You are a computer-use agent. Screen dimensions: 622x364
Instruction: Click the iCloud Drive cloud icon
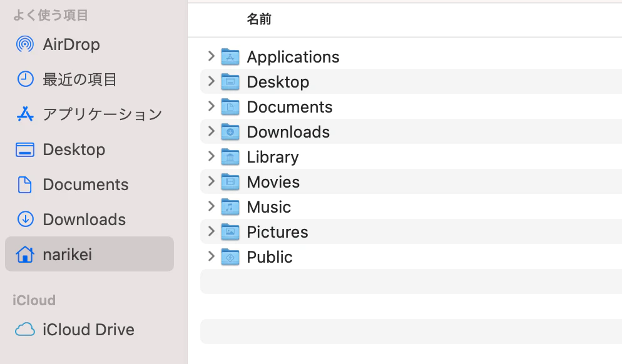[25, 330]
